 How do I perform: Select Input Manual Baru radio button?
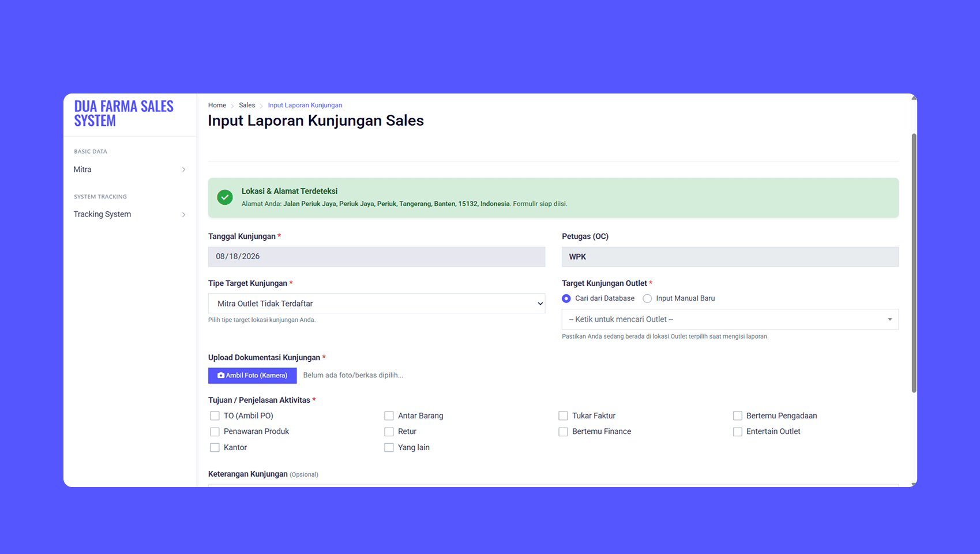[647, 298]
